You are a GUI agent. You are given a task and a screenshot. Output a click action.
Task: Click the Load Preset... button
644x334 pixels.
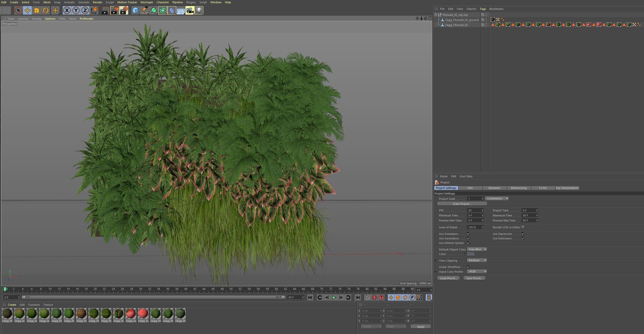coord(448,278)
